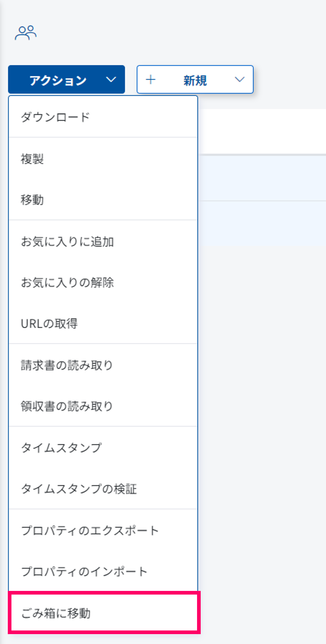Click URLの取得 menu item
Image resolution: width=326 pixels, height=644 pixels.
point(49,324)
